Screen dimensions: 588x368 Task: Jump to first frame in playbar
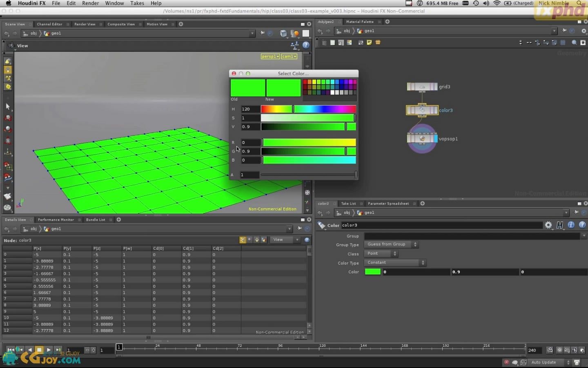[11, 350]
